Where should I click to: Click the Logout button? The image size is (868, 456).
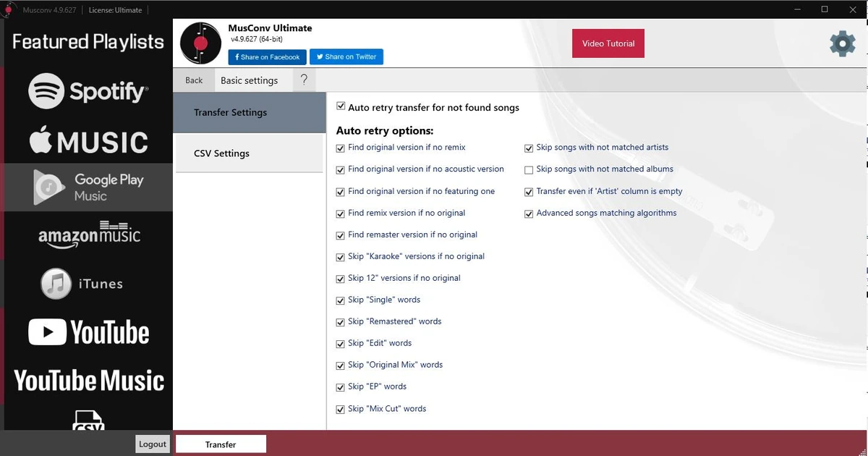(153, 444)
